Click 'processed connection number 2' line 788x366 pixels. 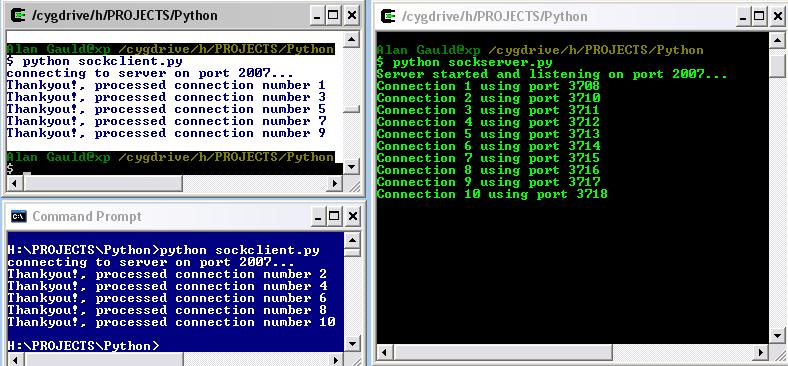coord(167,274)
